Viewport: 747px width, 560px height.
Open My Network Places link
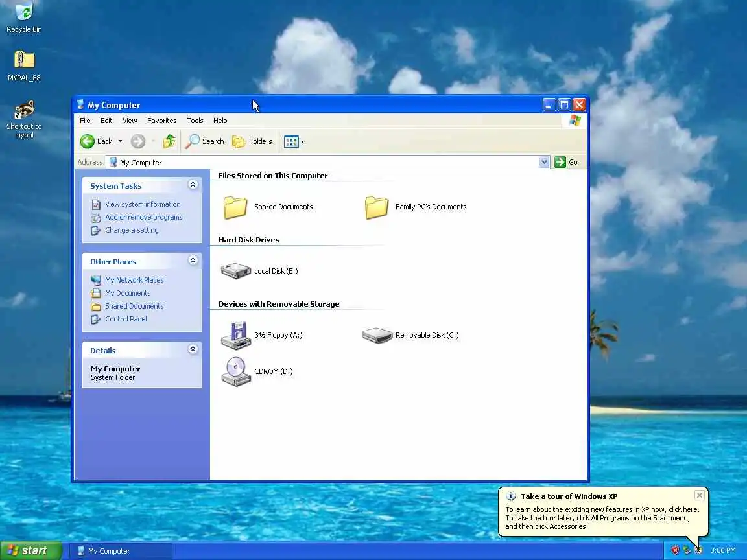click(x=134, y=280)
